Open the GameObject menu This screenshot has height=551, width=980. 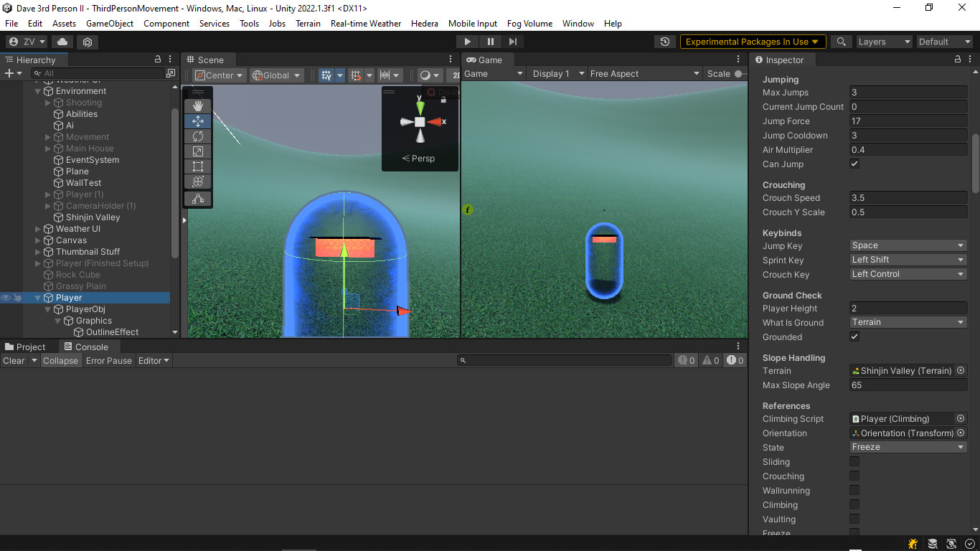108,23
